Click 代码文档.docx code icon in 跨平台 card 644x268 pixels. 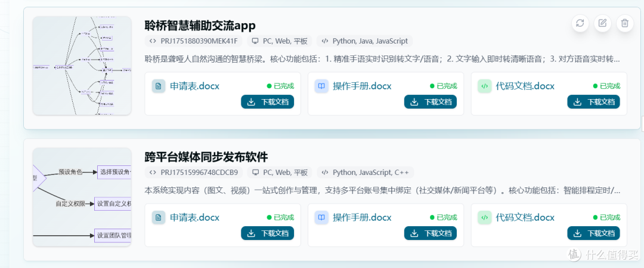point(485,217)
